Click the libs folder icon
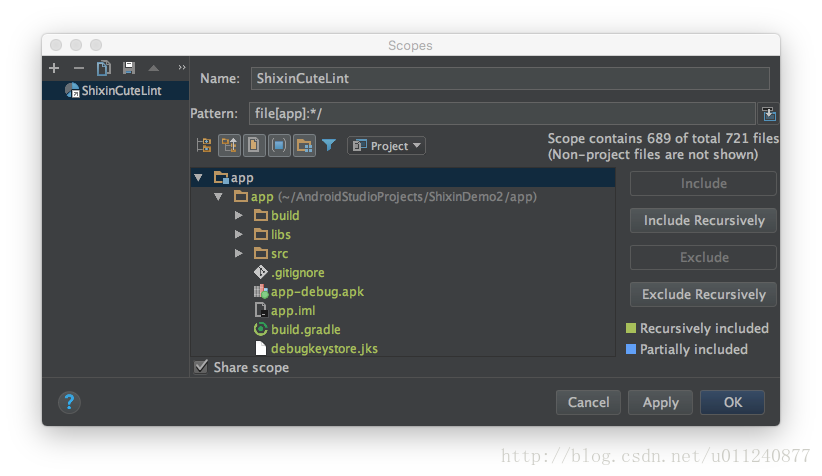 [x=261, y=234]
